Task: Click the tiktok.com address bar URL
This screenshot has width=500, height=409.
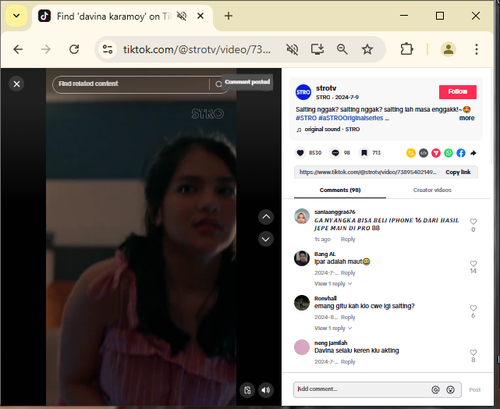Action: click(197, 49)
